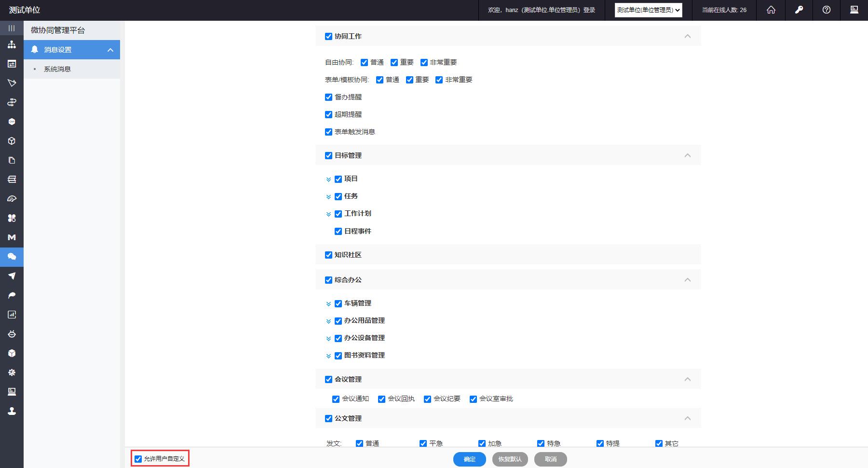868x468 pixels.
Task: Toggle 非常重要 under 表单/模板协同
Action: pyautogui.click(x=439, y=80)
